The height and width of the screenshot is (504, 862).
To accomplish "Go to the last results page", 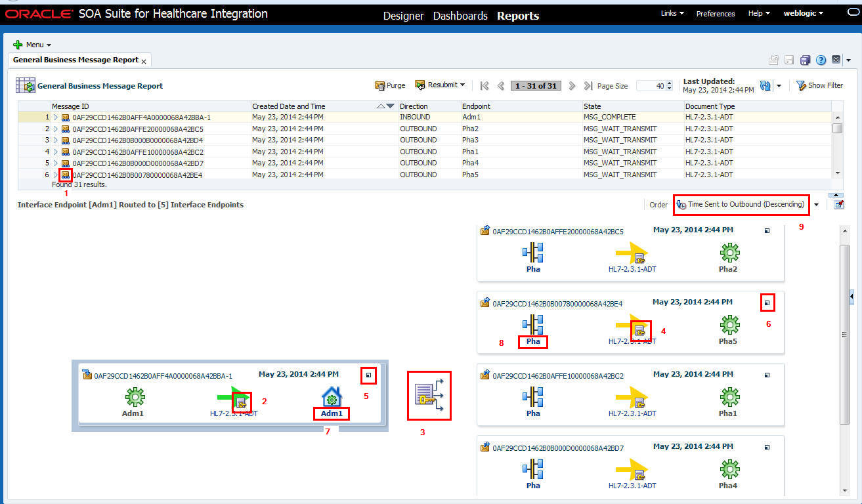I will tap(588, 86).
